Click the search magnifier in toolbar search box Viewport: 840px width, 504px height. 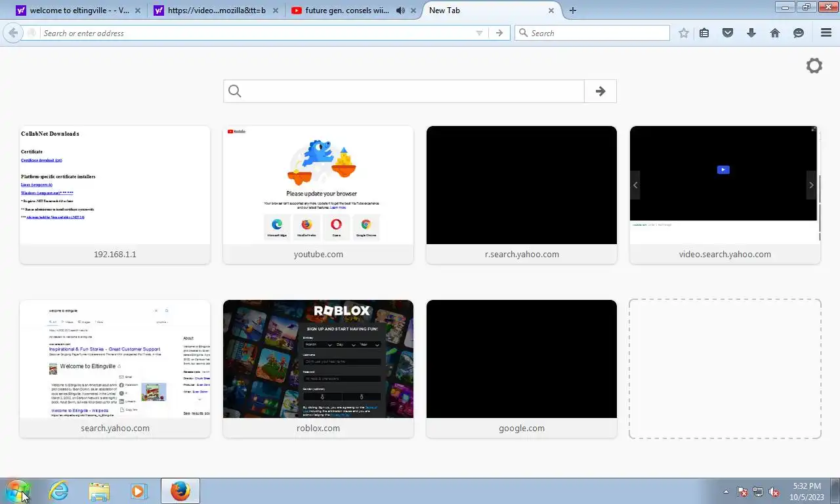click(x=524, y=33)
